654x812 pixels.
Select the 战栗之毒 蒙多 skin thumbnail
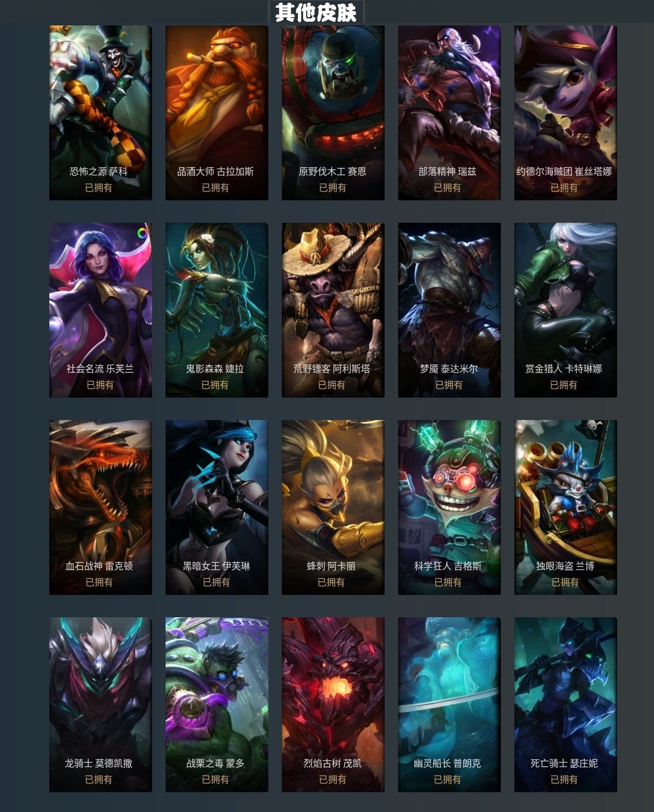tap(217, 705)
